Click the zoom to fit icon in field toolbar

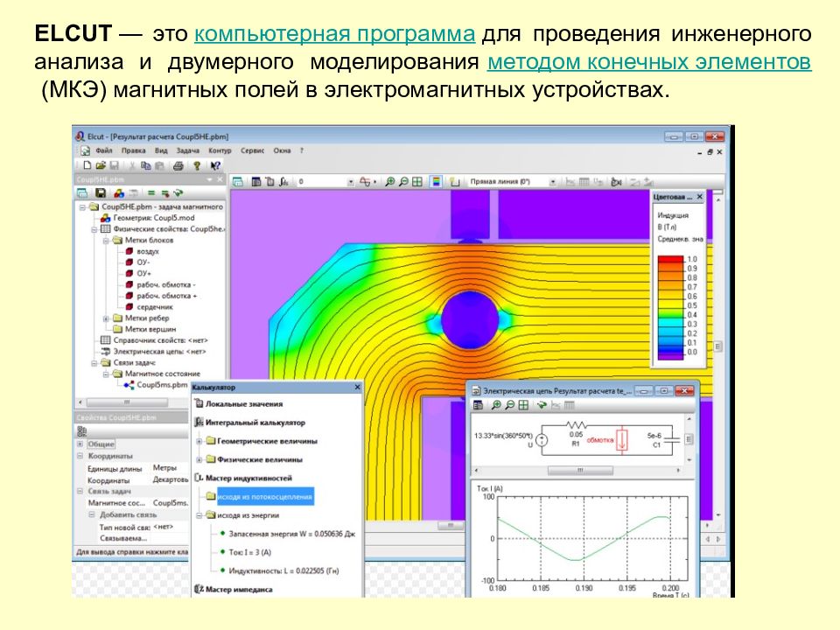(417, 182)
